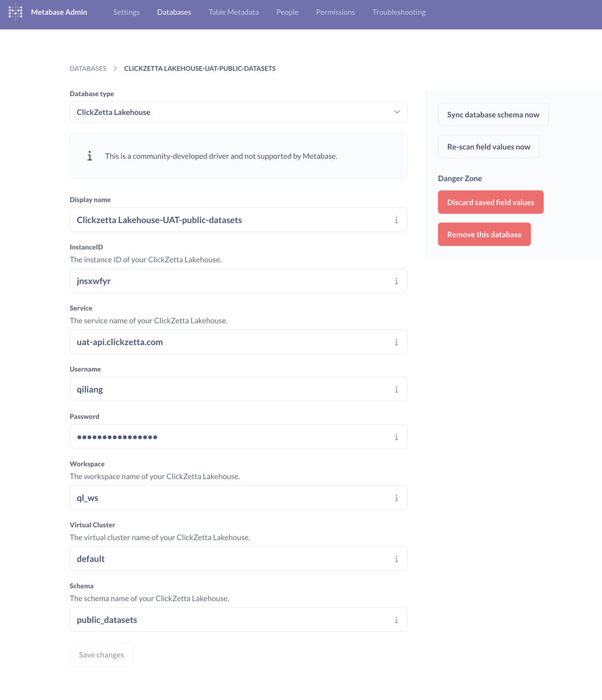Click info icon in Username field

396,390
